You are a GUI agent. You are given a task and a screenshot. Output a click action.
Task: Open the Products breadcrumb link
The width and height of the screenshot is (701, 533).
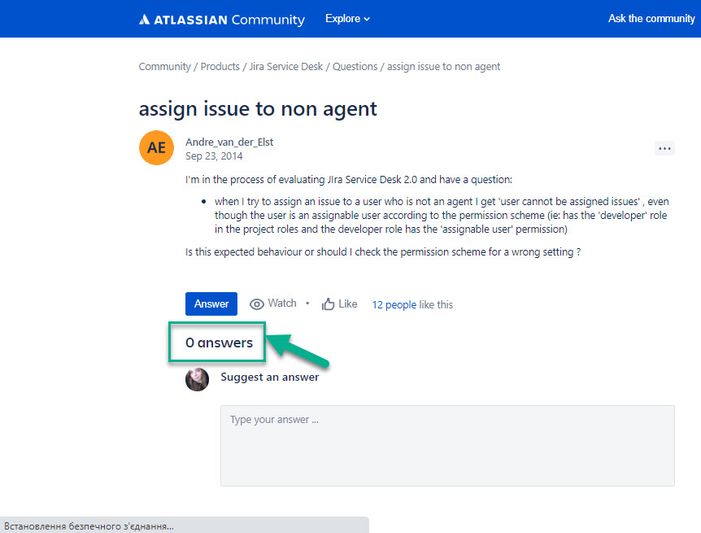point(220,67)
